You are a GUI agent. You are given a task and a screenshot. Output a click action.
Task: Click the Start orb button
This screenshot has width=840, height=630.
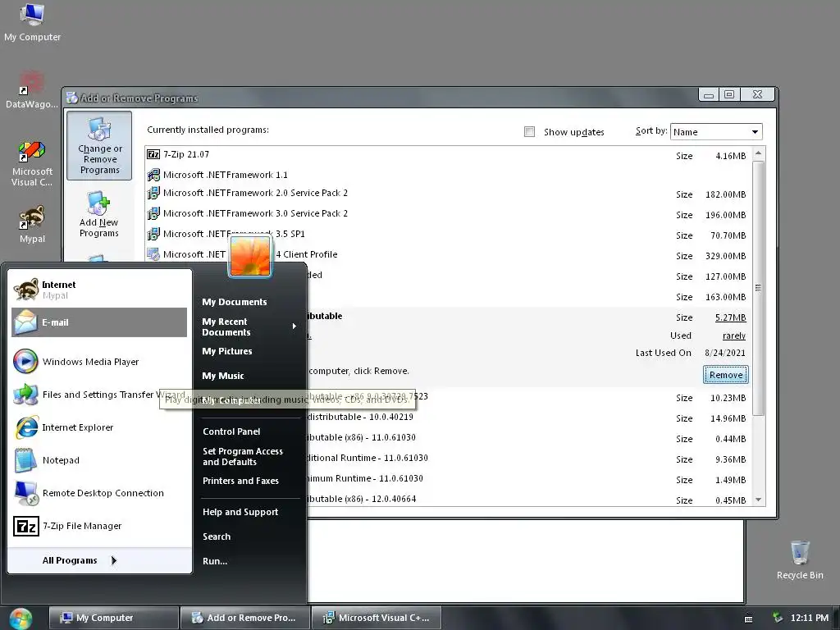21,619
